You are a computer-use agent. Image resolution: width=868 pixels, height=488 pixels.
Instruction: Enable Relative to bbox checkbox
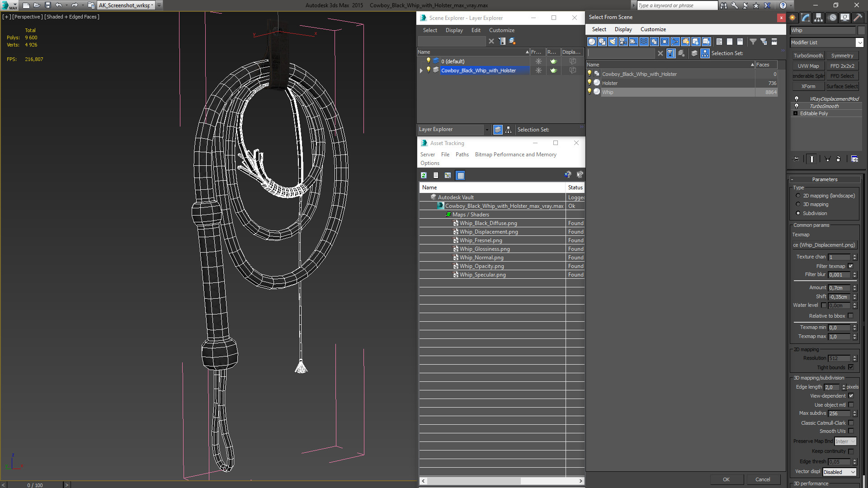pyautogui.click(x=851, y=316)
